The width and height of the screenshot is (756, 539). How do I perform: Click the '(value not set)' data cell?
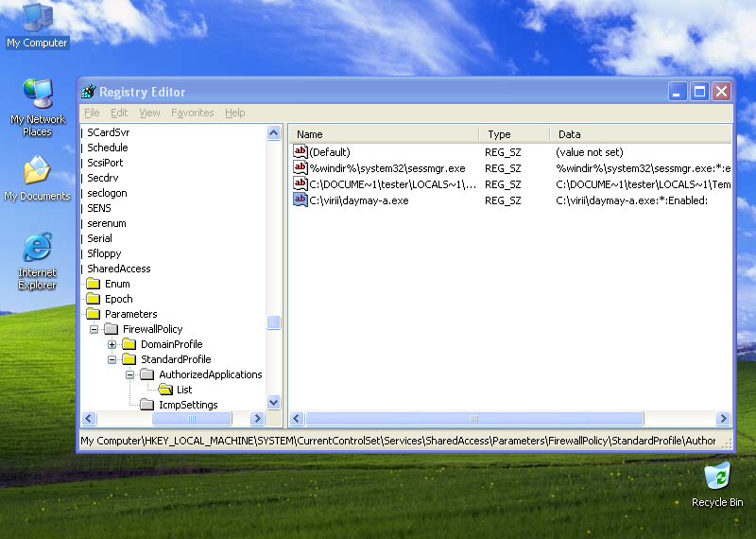click(589, 152)
